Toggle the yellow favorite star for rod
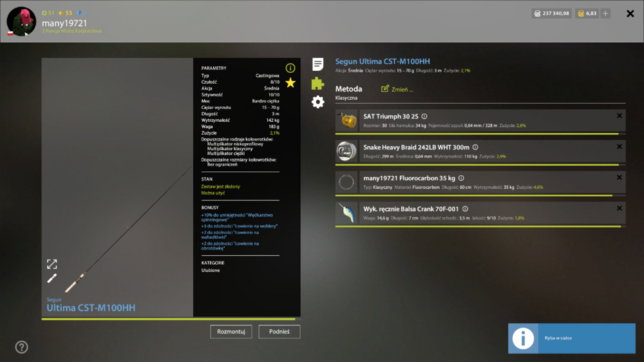 point(290,83)
